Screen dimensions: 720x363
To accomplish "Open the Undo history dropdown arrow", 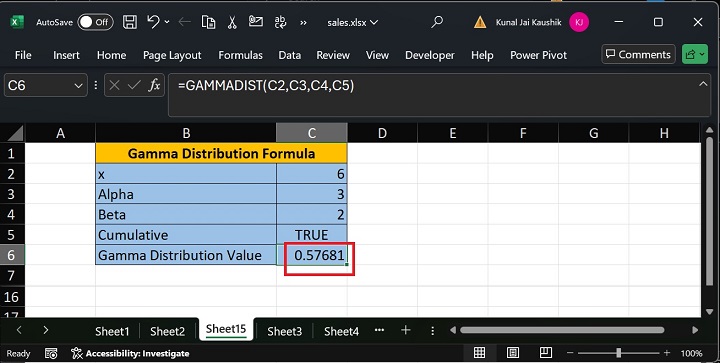I will click(x=167, y=22).
